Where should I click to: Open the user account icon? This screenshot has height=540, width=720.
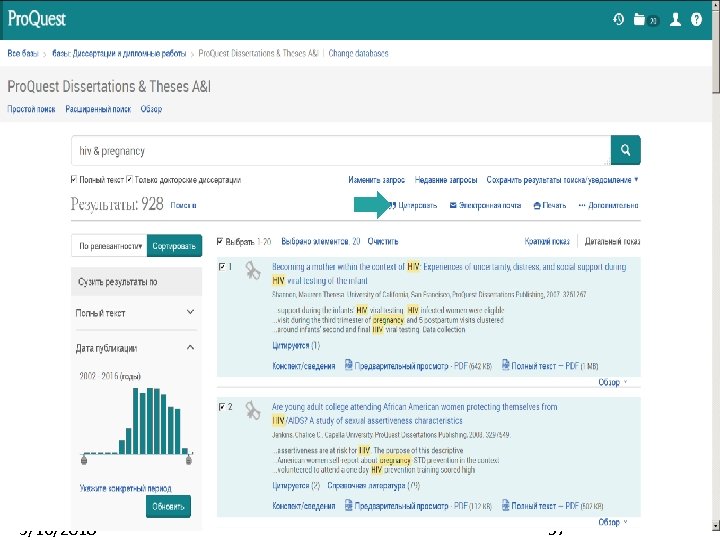(675, 19)
